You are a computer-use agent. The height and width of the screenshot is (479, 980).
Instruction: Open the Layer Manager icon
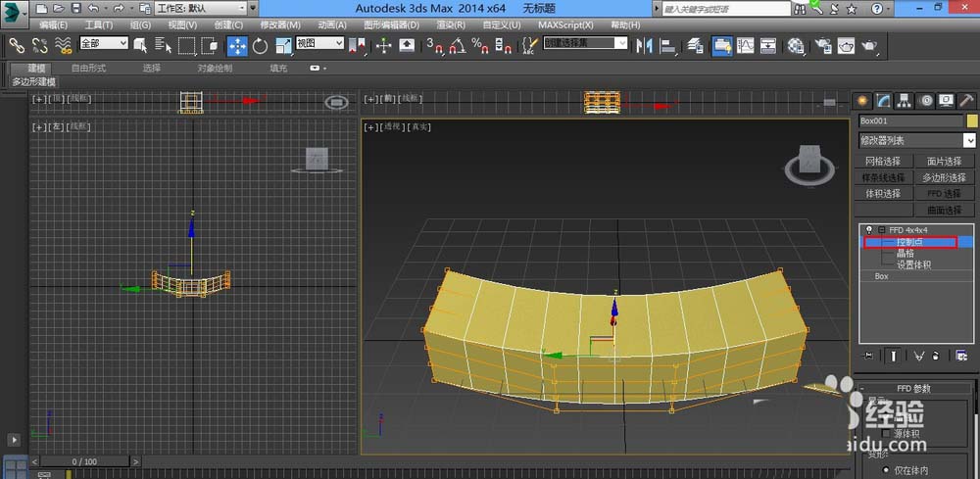coord(696,45)
